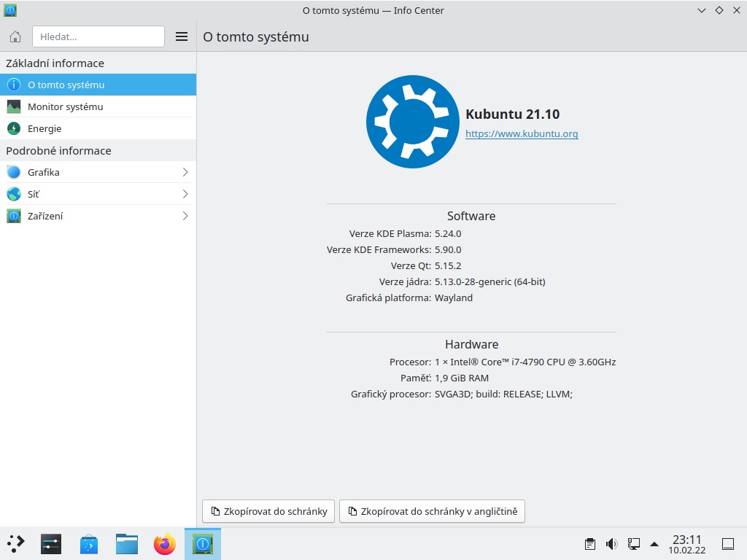
Task: Click the Intel Core i7-4790 processor text
Action: pos(525,362)
